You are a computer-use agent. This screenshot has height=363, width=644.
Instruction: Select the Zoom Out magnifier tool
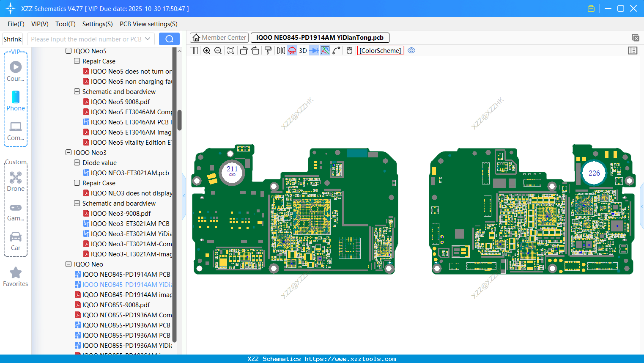(217, 50)
